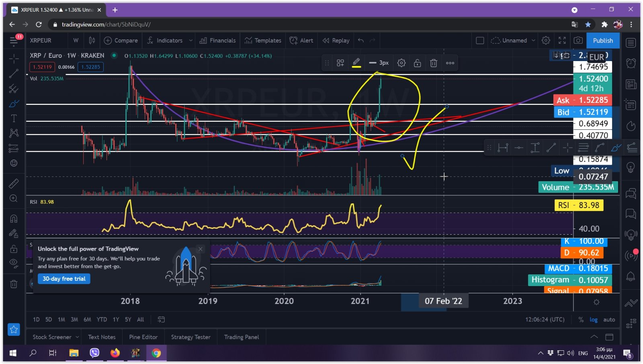Start the 30-day free trial
643x364 pixels.
click(64, 279)
